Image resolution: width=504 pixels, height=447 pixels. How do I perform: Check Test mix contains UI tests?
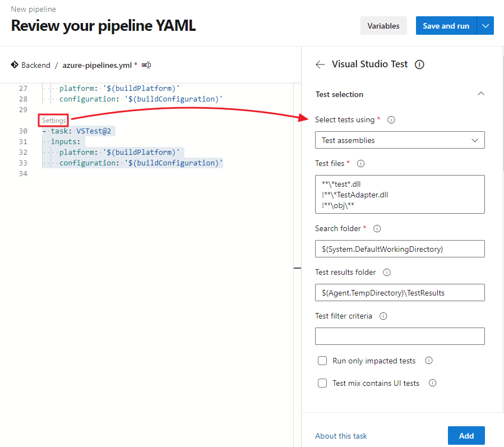pos(322,383)
